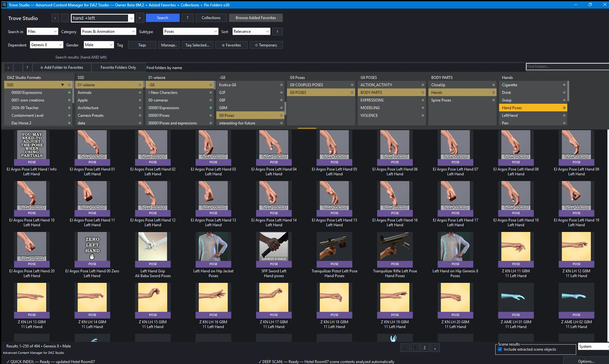
Task: Click Browse Added Favorites
Action: (256, 18)
